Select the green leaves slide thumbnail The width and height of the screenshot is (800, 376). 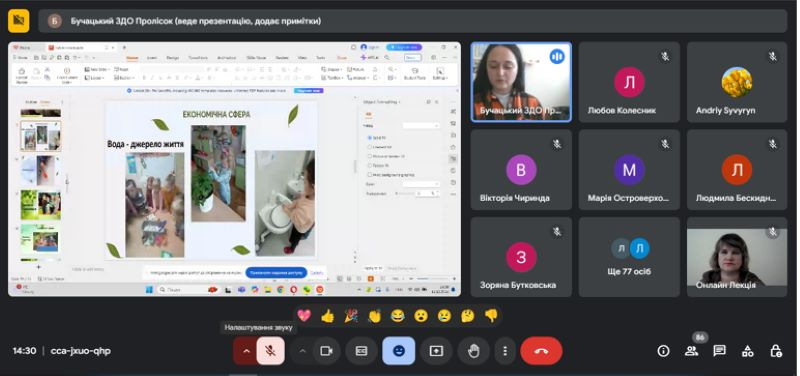pyautogui.click(x=41, y=205)
